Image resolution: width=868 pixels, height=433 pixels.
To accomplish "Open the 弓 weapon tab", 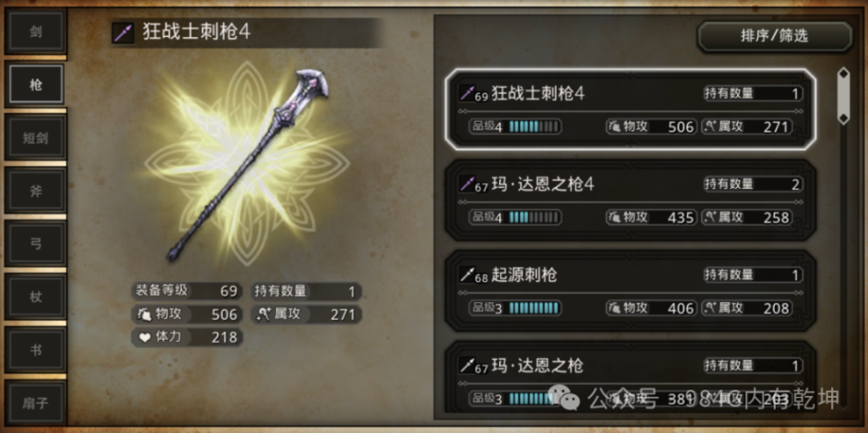I will [x=35, y=244].
